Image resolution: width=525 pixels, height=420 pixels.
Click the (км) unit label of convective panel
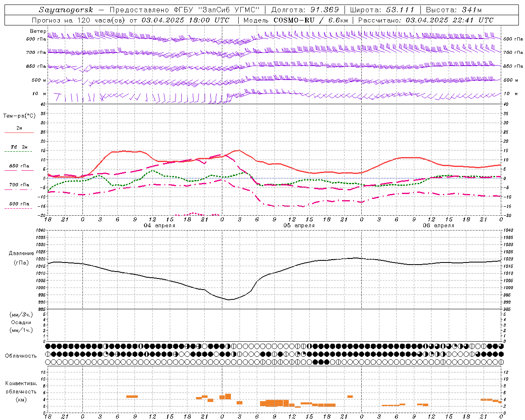[21, 399]
